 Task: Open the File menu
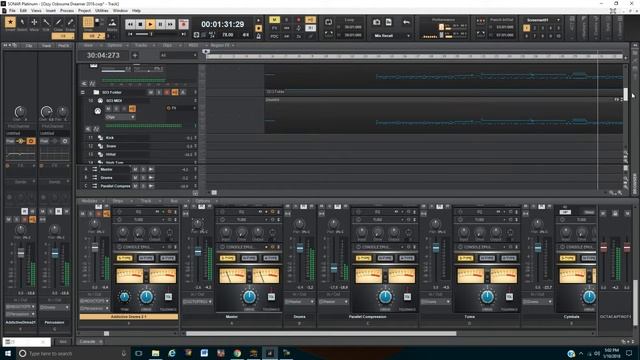coord(12,11)
